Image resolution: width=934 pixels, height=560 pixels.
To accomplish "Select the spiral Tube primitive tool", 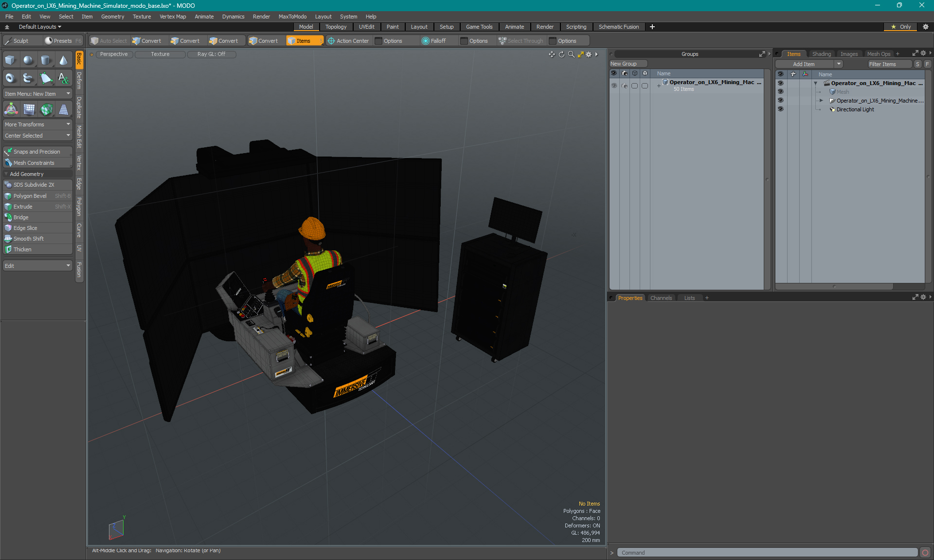I will pos(28,78).
